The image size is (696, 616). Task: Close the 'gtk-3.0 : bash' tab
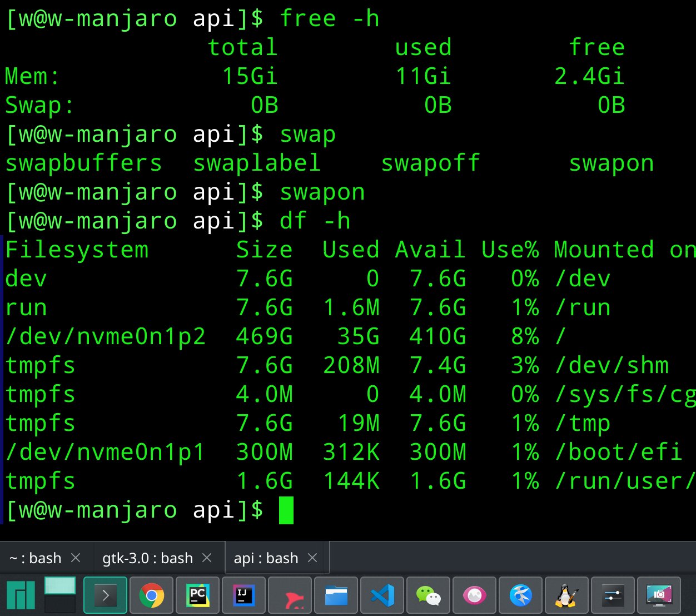coord(207,558)
